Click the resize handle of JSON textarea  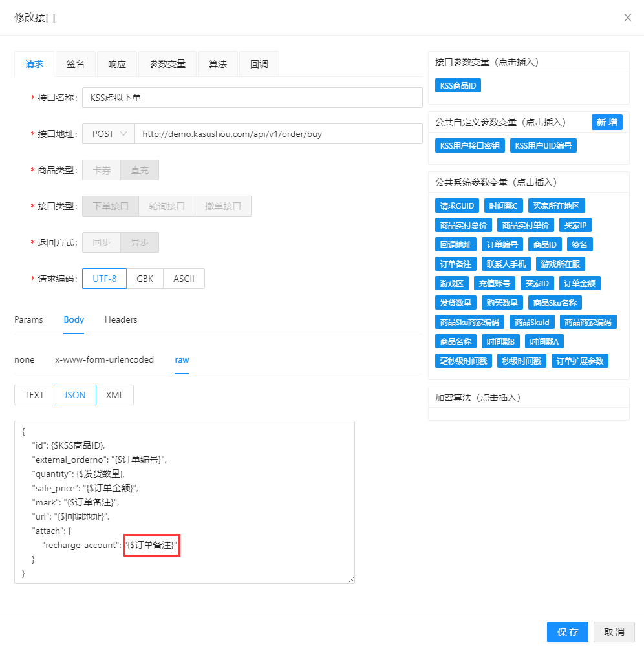tap(351, 580)
